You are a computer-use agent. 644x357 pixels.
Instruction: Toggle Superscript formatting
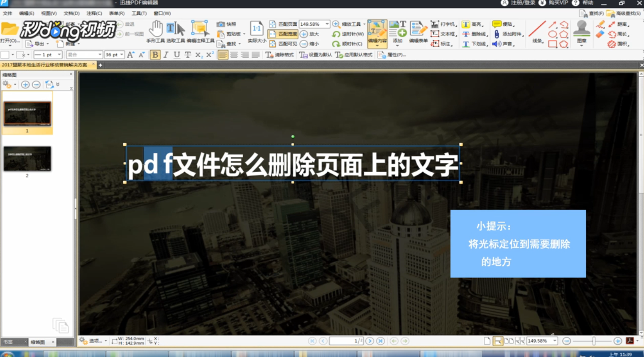209,55
